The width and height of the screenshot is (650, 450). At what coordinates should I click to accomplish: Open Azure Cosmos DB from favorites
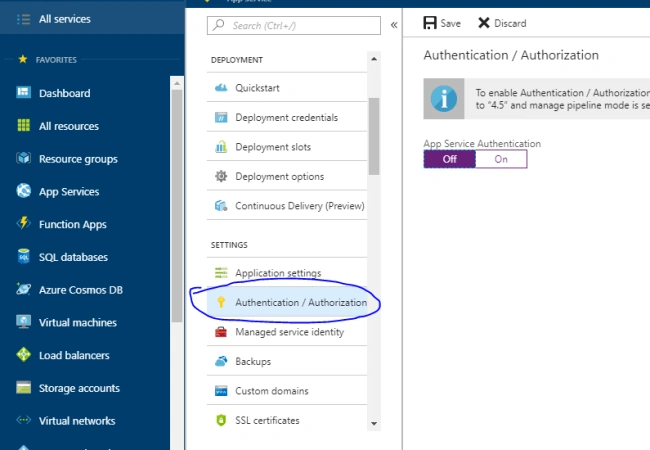click(85, 290)
